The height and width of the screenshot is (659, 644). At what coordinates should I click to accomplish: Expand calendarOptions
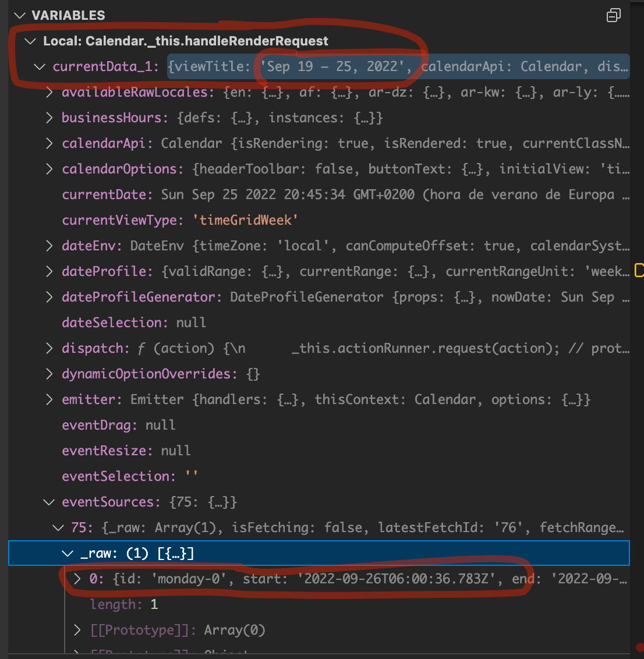pos(49,169)
